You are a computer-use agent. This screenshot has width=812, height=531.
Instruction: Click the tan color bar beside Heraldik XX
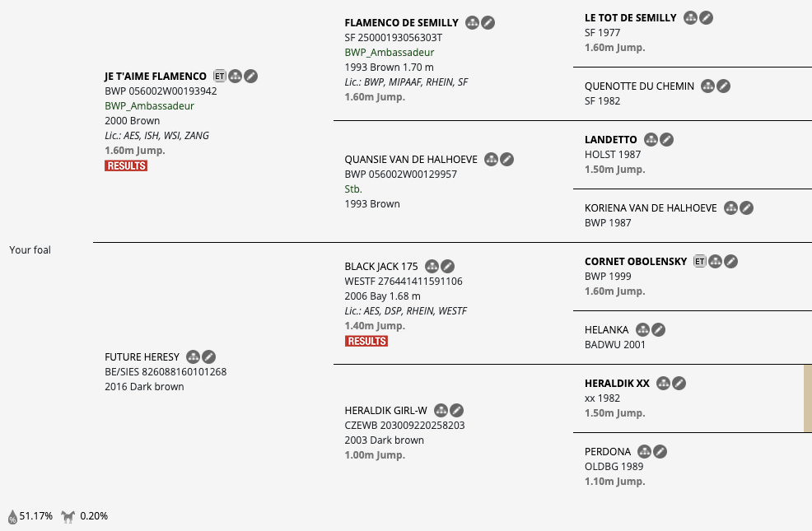click(x=807, y=399)
